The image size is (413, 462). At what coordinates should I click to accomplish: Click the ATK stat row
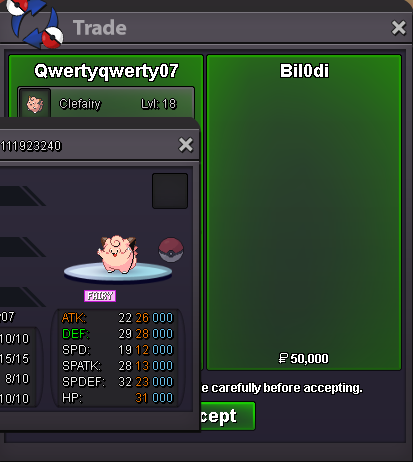point(117,318)
